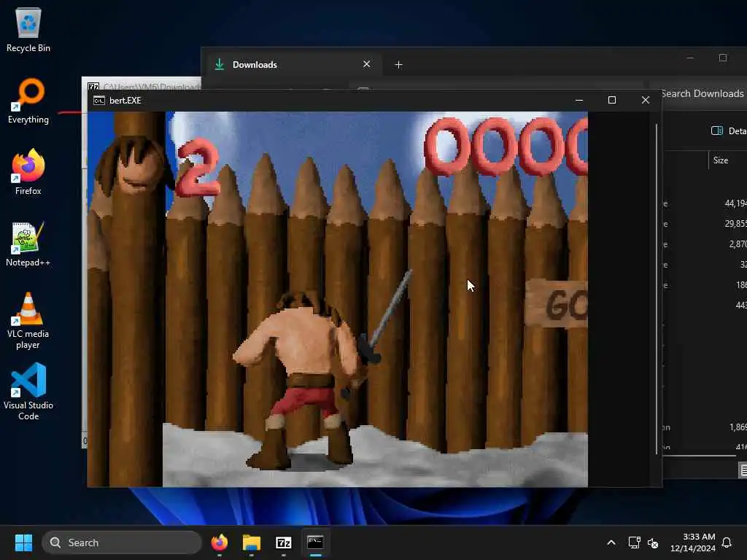
Task: Open the network status tray icon
Action: (x=634, y=542)
